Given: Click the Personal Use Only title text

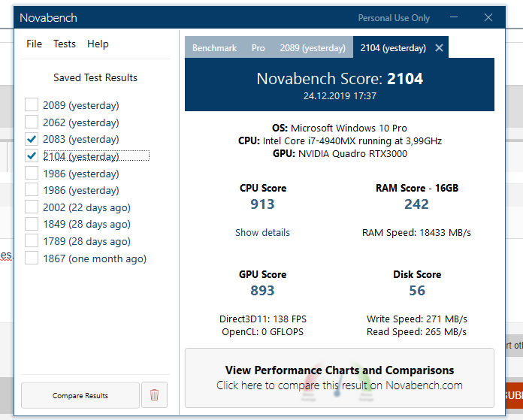Looking at the screenshot, I should 394,18.
